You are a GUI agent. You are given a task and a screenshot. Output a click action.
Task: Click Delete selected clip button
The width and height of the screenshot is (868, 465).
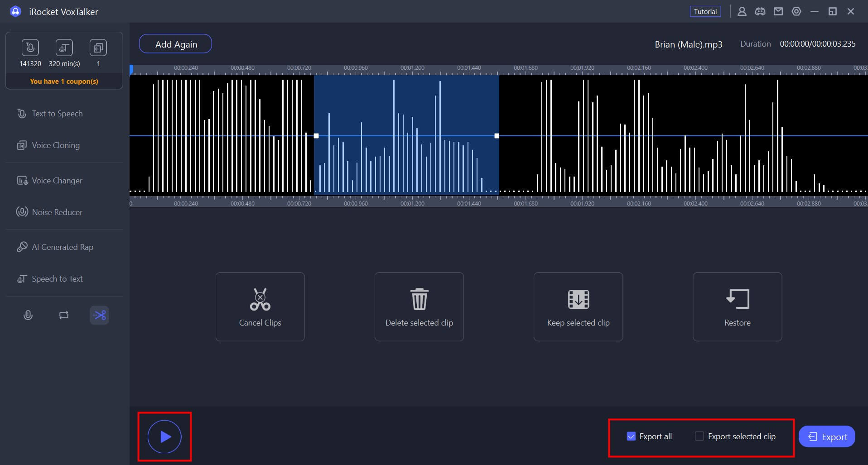point(419,307)
